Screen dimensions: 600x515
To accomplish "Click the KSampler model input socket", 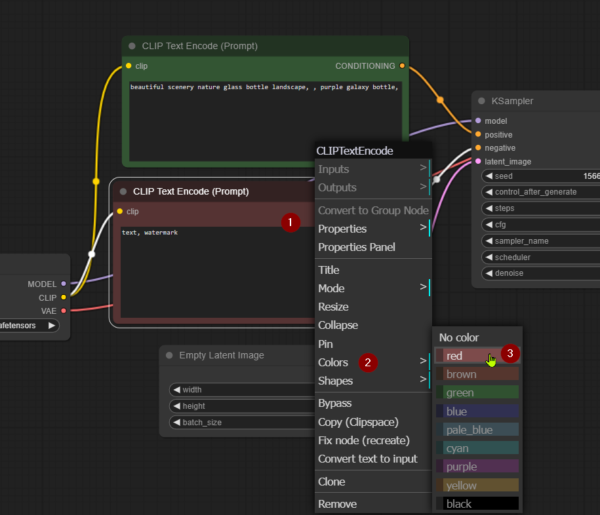I will [478, 121].
